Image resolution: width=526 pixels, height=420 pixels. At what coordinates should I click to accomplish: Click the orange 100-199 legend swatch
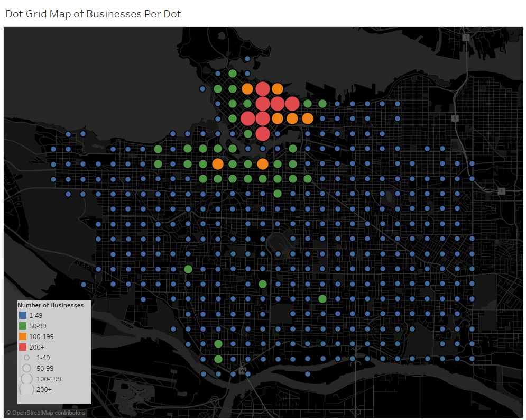(x=22, y=336)
